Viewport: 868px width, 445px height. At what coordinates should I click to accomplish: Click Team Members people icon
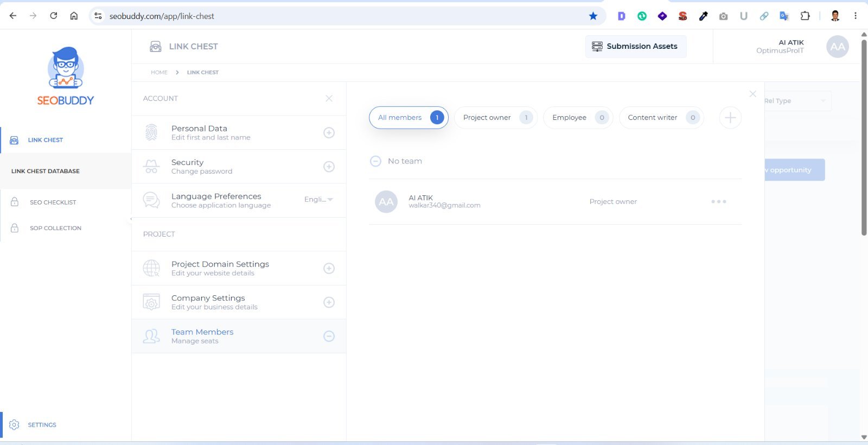[151, 336]
